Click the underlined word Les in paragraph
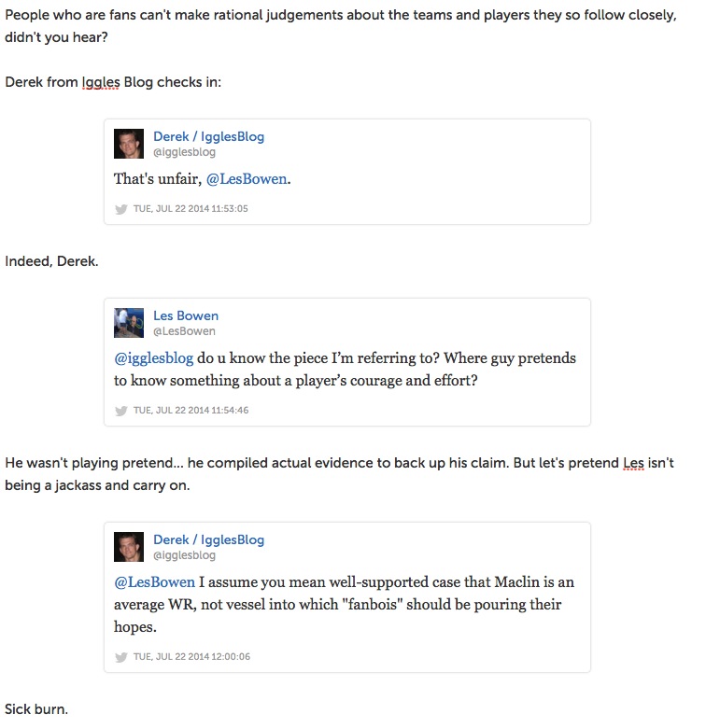 [x=633, y=463]
